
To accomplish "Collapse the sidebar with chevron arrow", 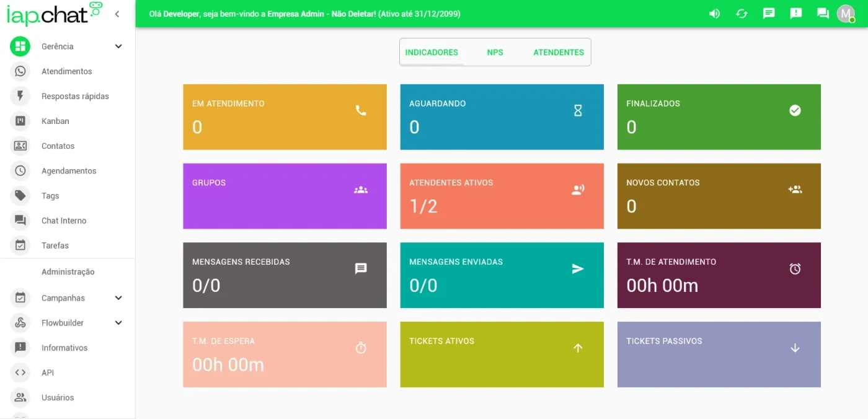I will pos(117,14).
